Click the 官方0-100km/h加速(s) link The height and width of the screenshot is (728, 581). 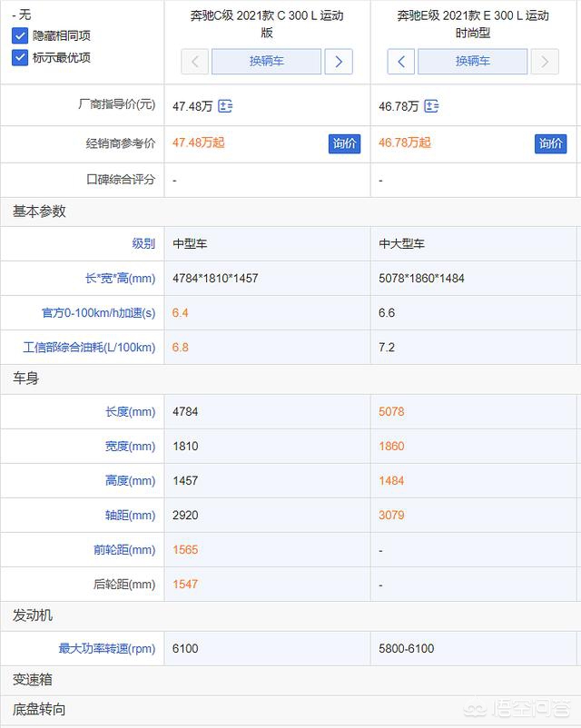click(x=98, y=313)
